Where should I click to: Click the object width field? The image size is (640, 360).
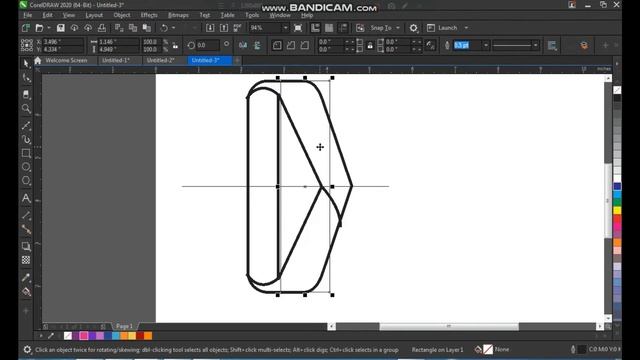pos(118,42)
